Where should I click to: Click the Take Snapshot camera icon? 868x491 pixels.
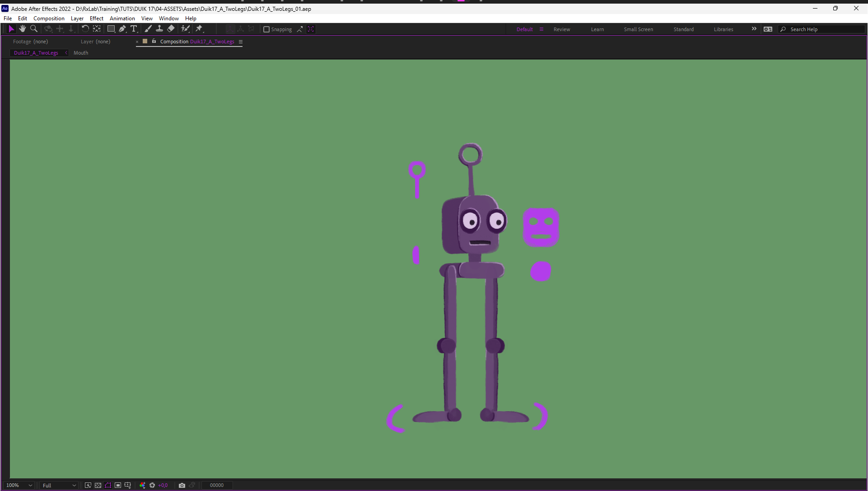tap(182, 485)
